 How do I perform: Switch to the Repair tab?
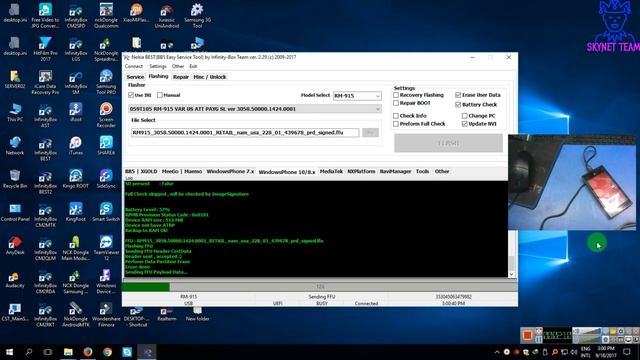pyautogui.click(x=180, y=77)
